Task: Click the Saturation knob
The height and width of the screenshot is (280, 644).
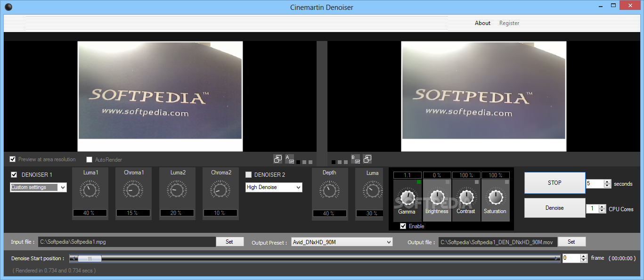Action: (495, 197)
